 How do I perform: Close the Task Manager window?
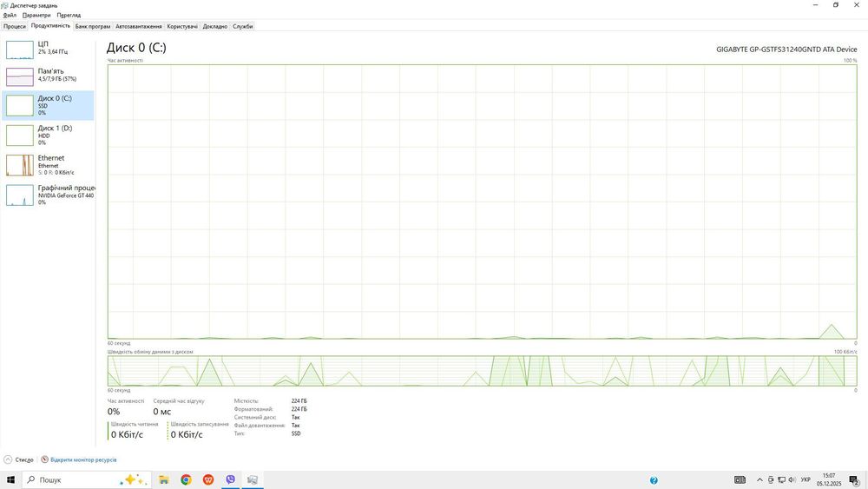(857, 5)
